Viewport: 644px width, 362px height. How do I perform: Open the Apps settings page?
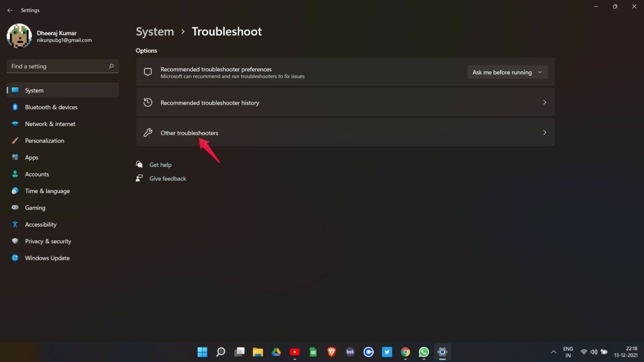pyautogui.click(x=63, y=157)
